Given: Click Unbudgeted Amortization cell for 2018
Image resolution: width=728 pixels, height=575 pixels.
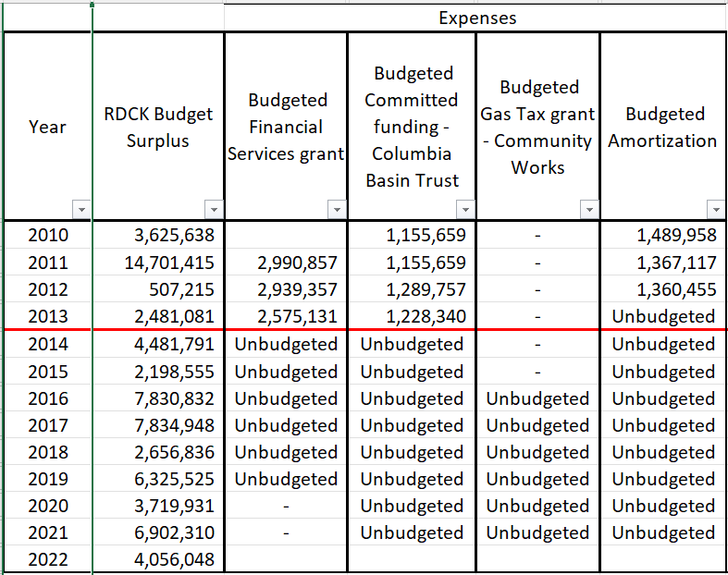Looking at the screenshot, I should click(663, 452).
